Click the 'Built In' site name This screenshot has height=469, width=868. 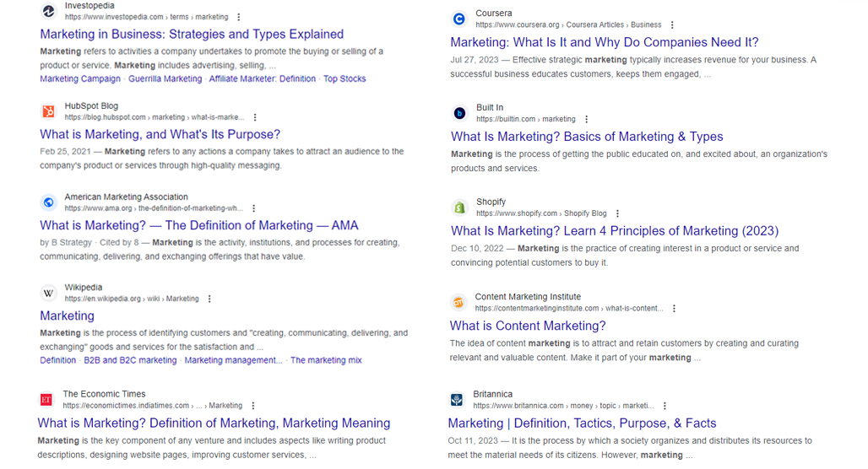point(490,108)
